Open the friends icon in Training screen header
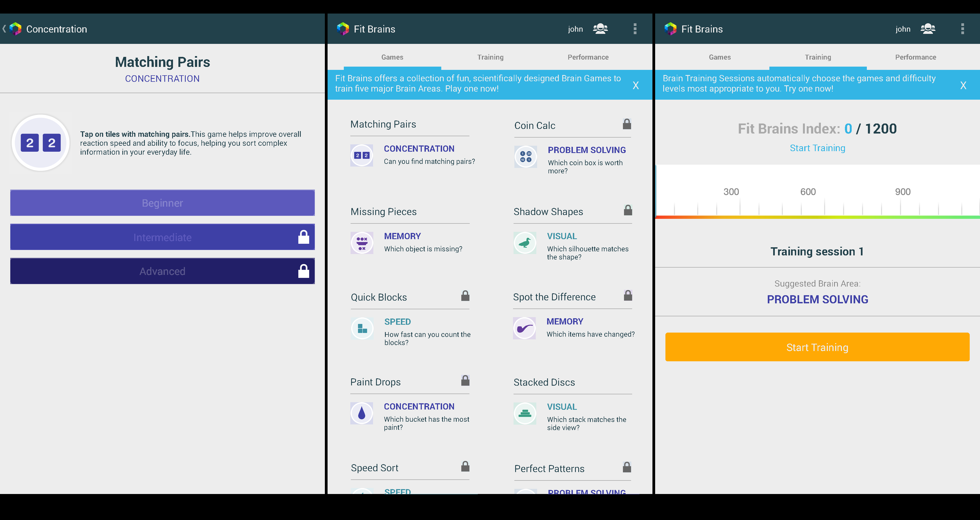 928,29
